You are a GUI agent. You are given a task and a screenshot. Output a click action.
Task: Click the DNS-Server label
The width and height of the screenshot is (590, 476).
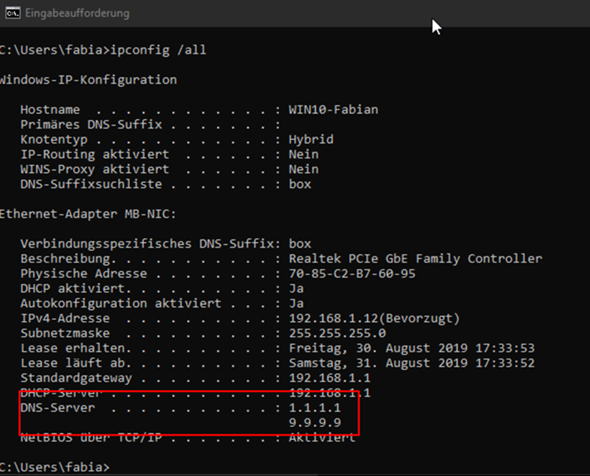58,408
